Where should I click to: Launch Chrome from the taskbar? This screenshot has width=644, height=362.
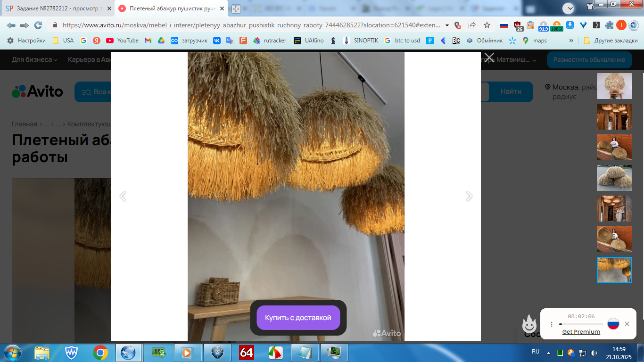pos(100,353)
